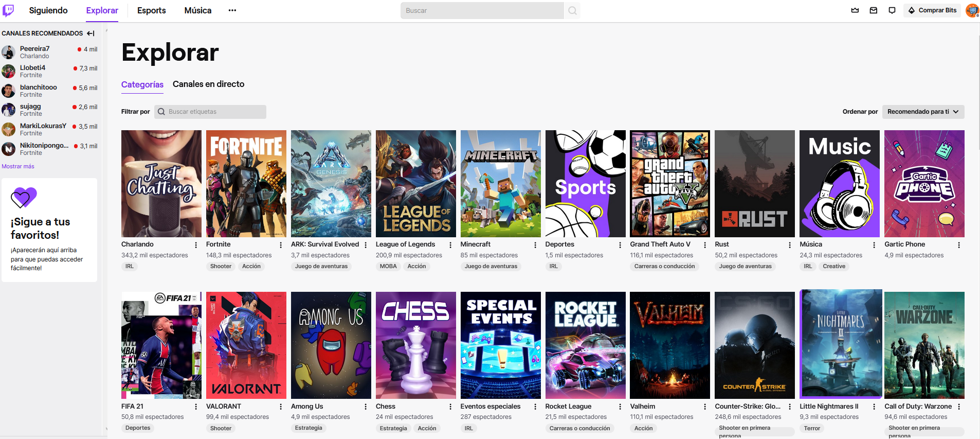This screenshot has width=980, height=439.
Task: Open the Música navigation tab
Action: click(198, 10)
